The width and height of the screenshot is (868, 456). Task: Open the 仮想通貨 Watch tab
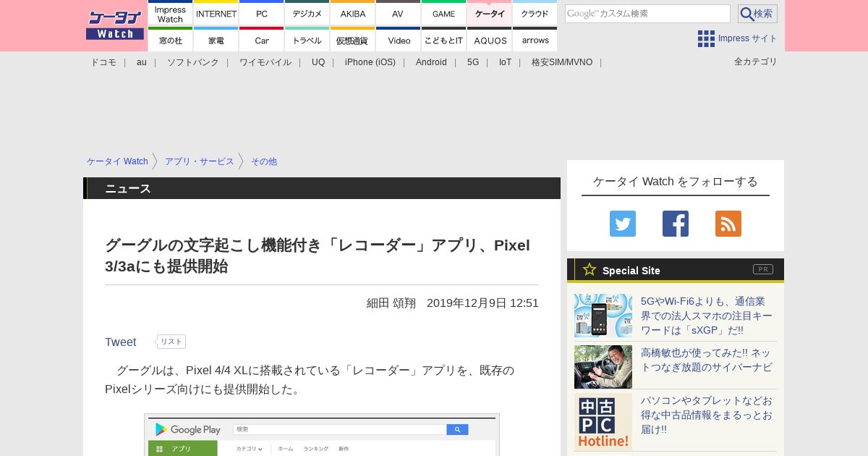(x=353, y=40)
